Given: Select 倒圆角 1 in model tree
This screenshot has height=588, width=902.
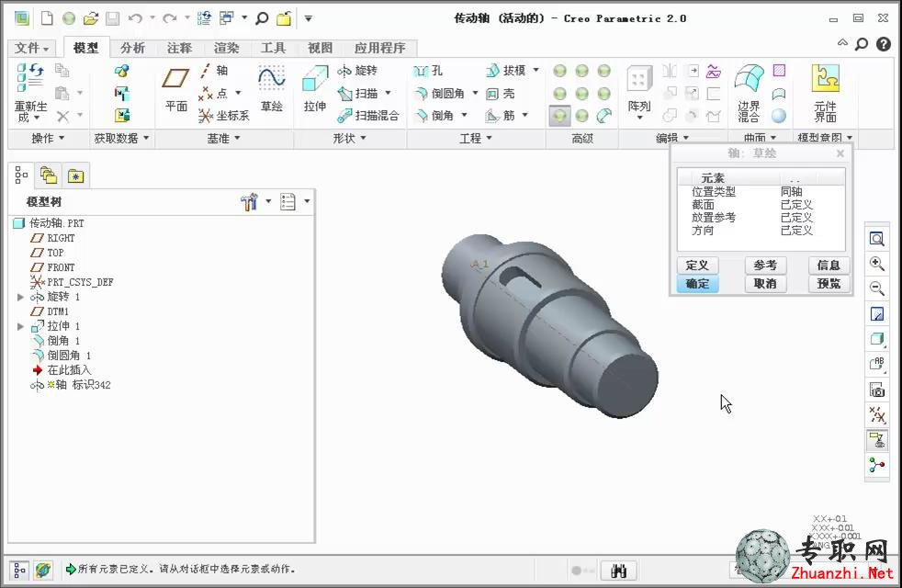Looking at the screenshot, I should point(61,356).
